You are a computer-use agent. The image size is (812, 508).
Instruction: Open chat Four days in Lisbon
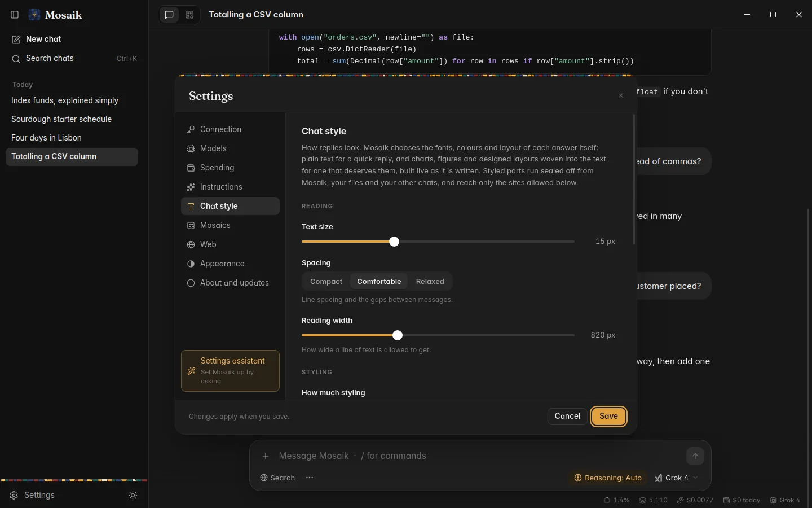point(72,138)
